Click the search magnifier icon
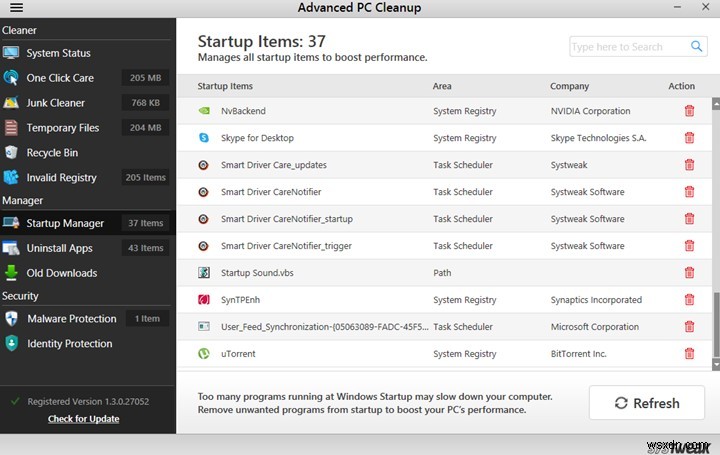This screenshot has width=720, height=455. (x=697, y=47)
